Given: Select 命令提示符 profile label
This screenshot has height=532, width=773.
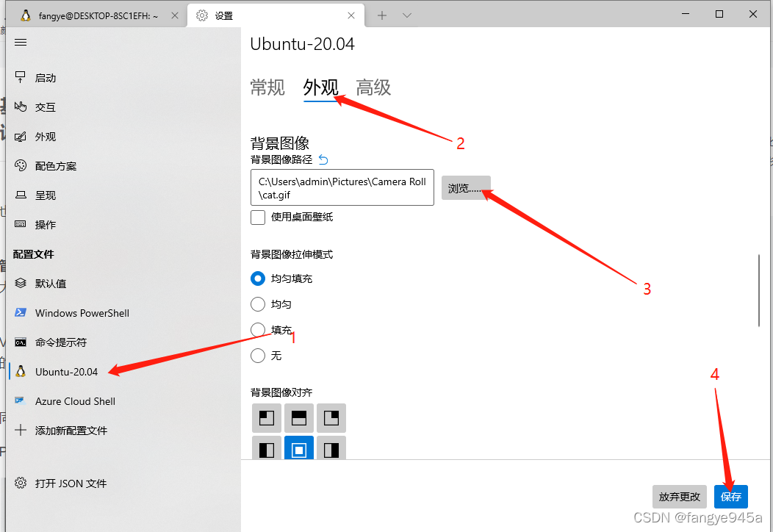Looking at the screenshot, I should pyautogui.click(x=61, y=342).
